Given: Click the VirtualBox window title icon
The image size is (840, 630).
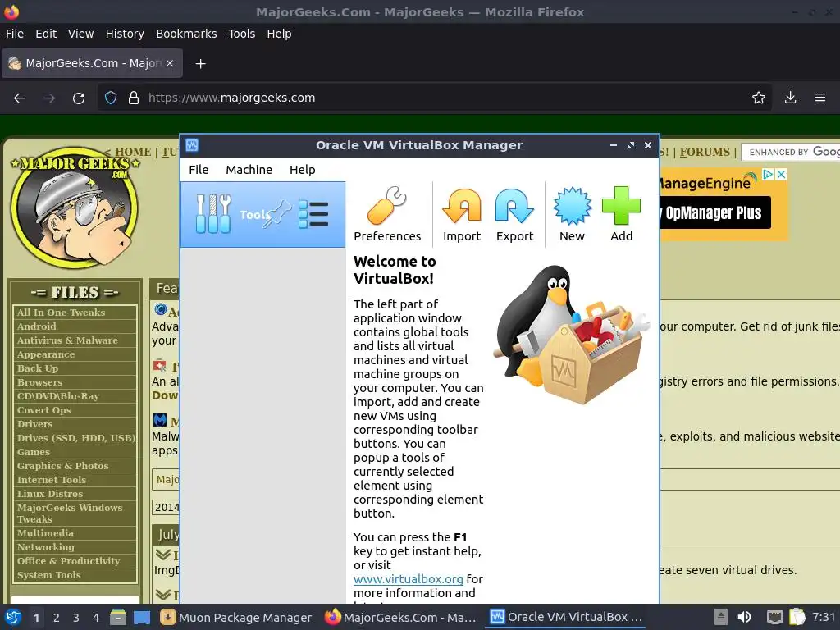Looking at the screenshot, I should [192, 145].
